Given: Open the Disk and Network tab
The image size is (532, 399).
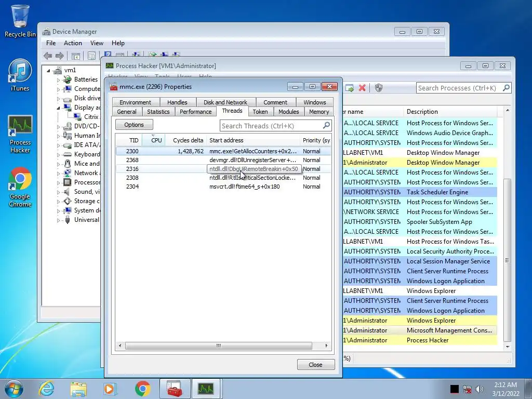Looking at the screenshot, I should (x=225, y=102).
